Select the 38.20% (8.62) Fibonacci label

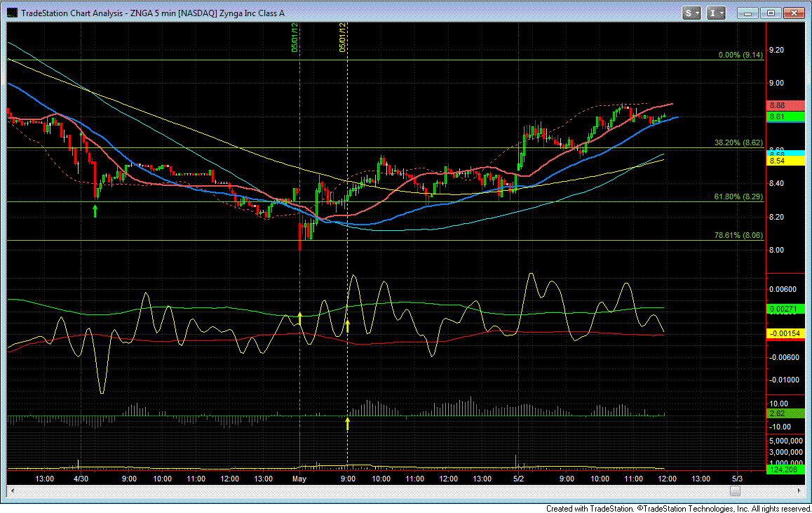(738, 142)
